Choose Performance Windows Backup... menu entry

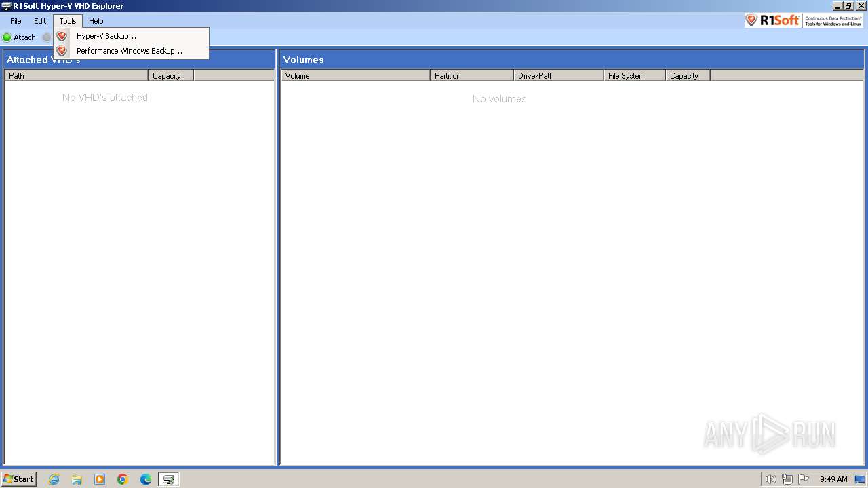tap(132, 51)
